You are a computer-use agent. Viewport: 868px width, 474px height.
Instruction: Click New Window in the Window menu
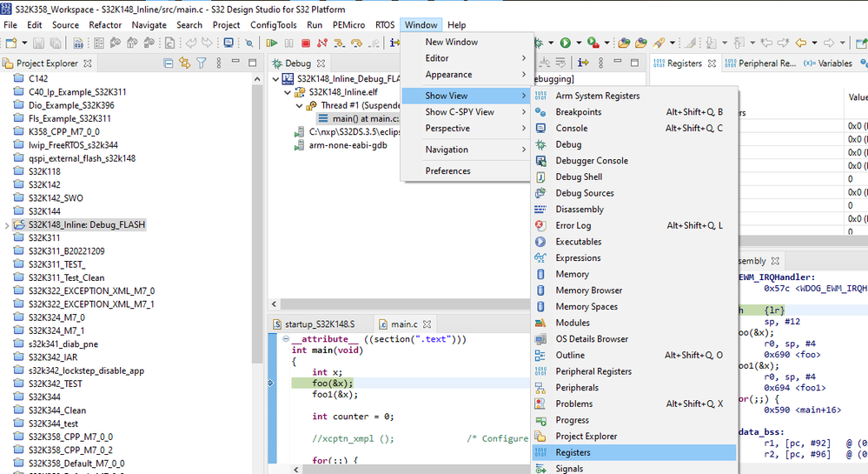click(466, 42)
